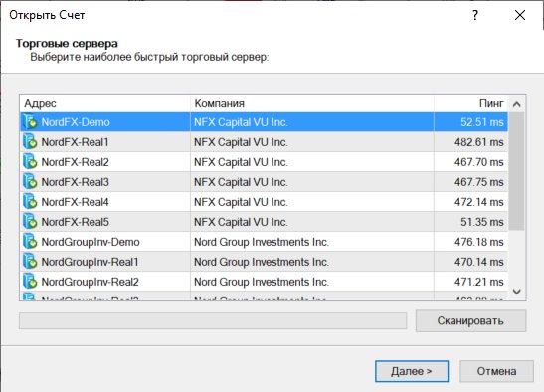Click the Сканировать button
The image size is (544, 392).
click(x=470, y=320)
